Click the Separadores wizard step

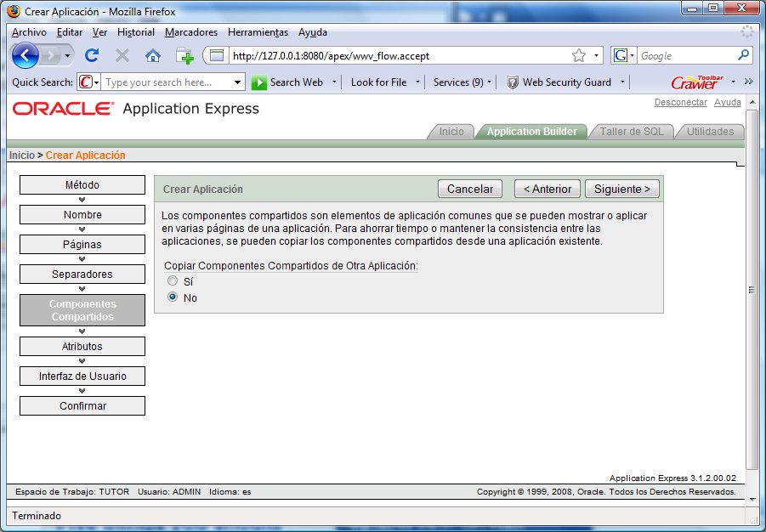pos(82,274)
